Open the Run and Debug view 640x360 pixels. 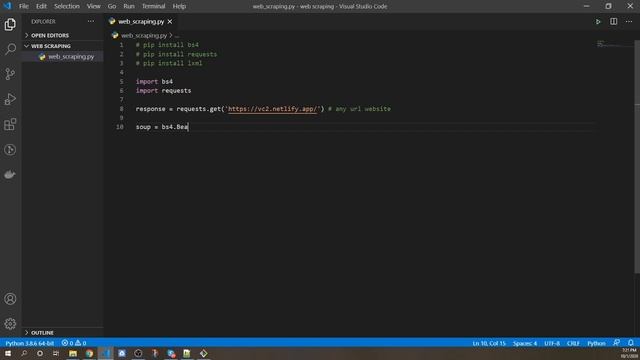[10, 99]
